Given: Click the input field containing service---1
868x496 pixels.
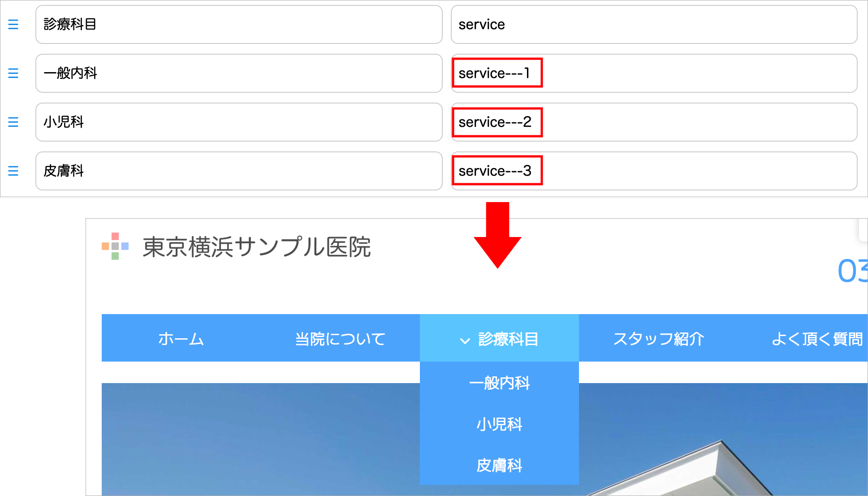Looking at the screenshot, I should [x=654, y=73].
